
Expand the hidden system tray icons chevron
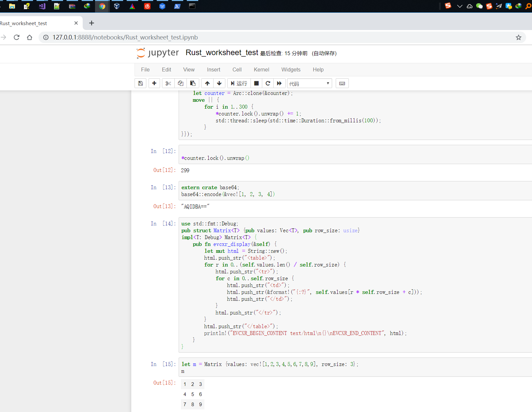click(x=460, y=6)
